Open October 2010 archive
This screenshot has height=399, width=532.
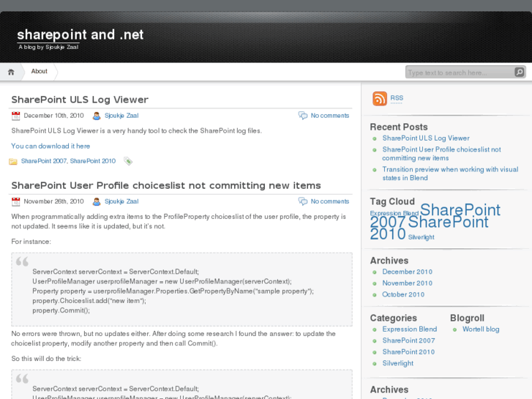tap(403, 294)
